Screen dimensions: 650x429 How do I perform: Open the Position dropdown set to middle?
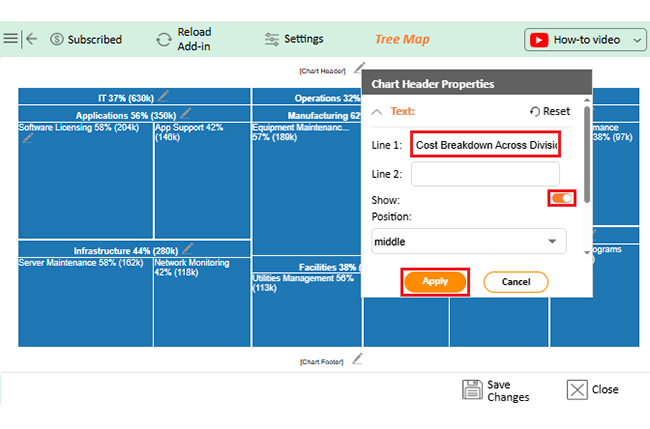pos(469,241)
